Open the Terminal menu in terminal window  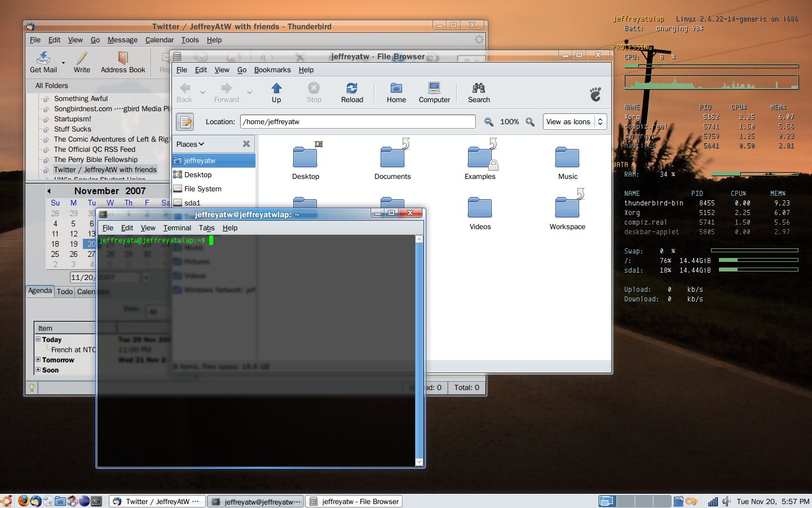pyautogui.click(x=177, y=228)
